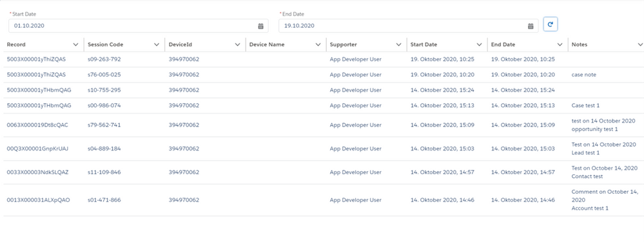Click the 'Account test 1' notes cell

pos(590,208)
